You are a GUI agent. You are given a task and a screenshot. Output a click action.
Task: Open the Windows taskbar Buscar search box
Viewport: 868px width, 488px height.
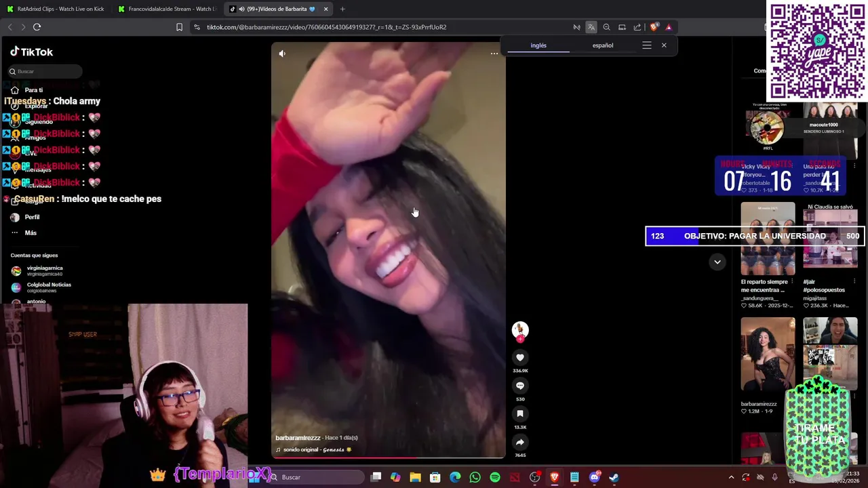(315, 477)
